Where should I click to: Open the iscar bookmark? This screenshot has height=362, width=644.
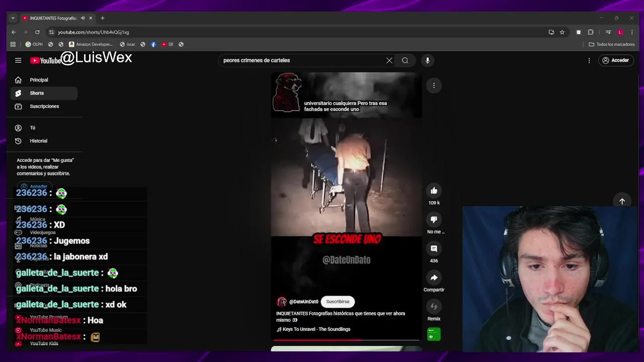[127, 44]
